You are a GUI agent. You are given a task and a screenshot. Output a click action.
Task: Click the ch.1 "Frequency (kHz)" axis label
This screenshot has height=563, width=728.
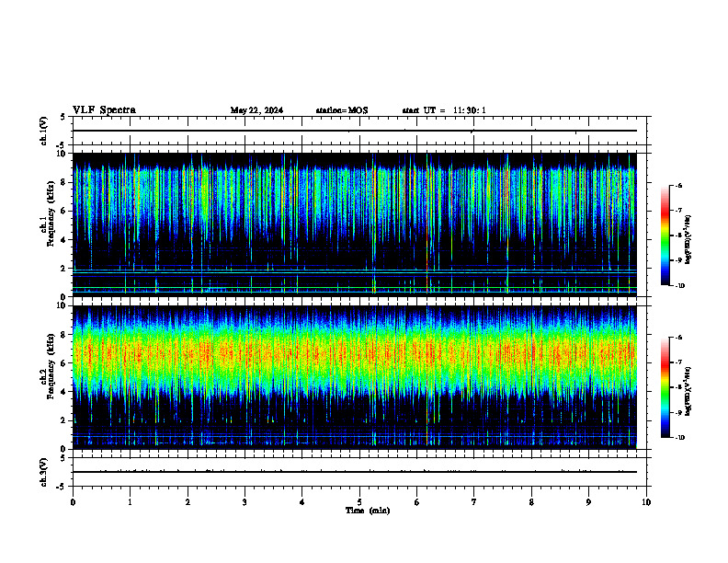pos(51,213)
